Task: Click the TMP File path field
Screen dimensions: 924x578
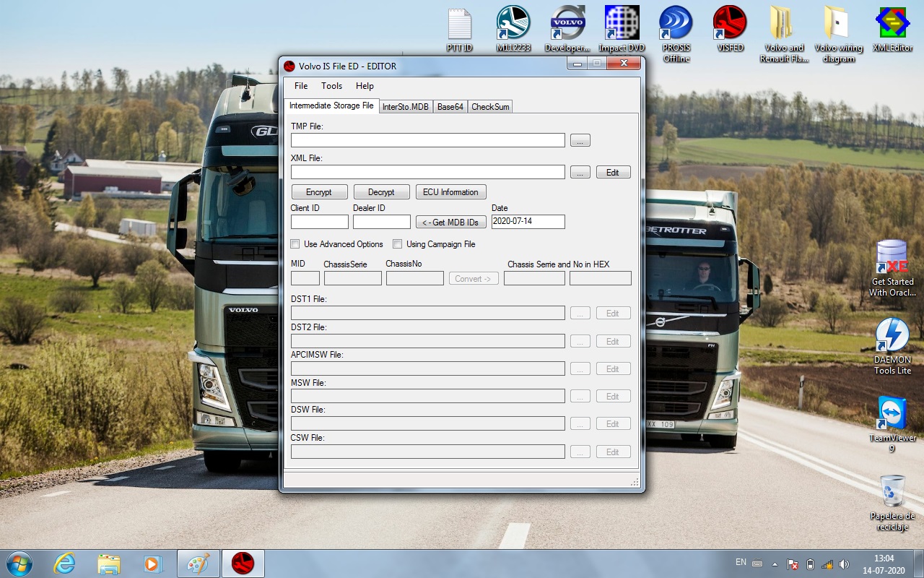Action: (428, 140)
